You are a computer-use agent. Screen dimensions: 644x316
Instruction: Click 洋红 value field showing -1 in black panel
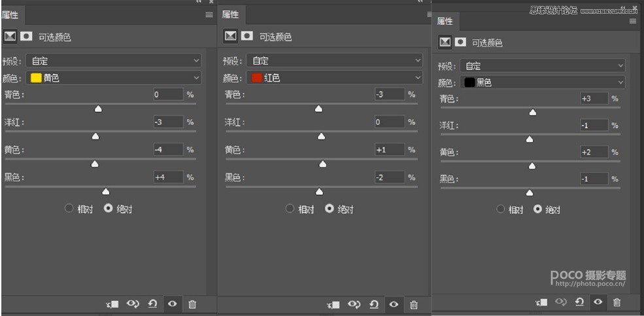(x=594, y=126)
